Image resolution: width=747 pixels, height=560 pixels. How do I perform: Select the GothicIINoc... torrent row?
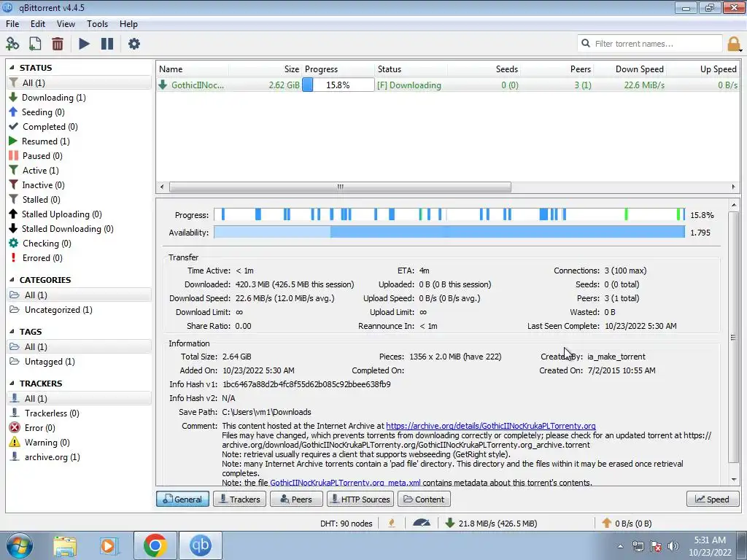[x=448, y=85]
